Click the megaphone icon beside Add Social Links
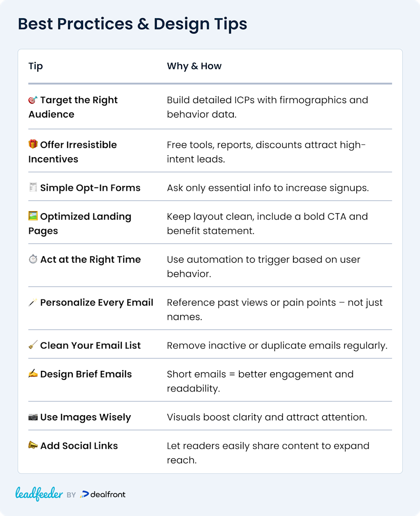 (x=33, y=445)
